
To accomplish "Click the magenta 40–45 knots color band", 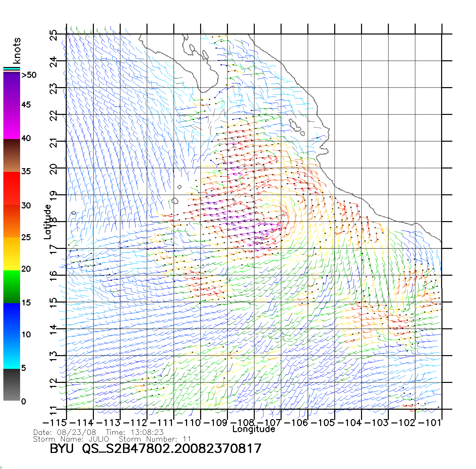I will [12, 122].
